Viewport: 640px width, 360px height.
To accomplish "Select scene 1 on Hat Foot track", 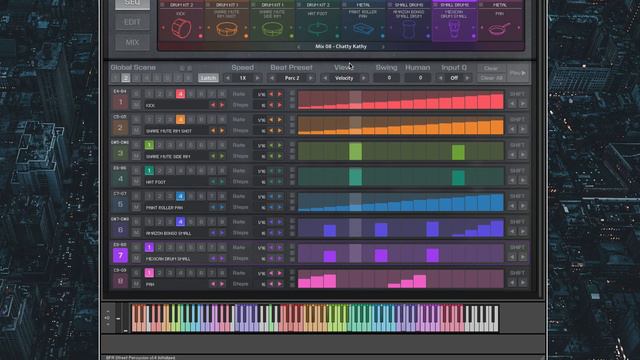I will coord(149,171).
